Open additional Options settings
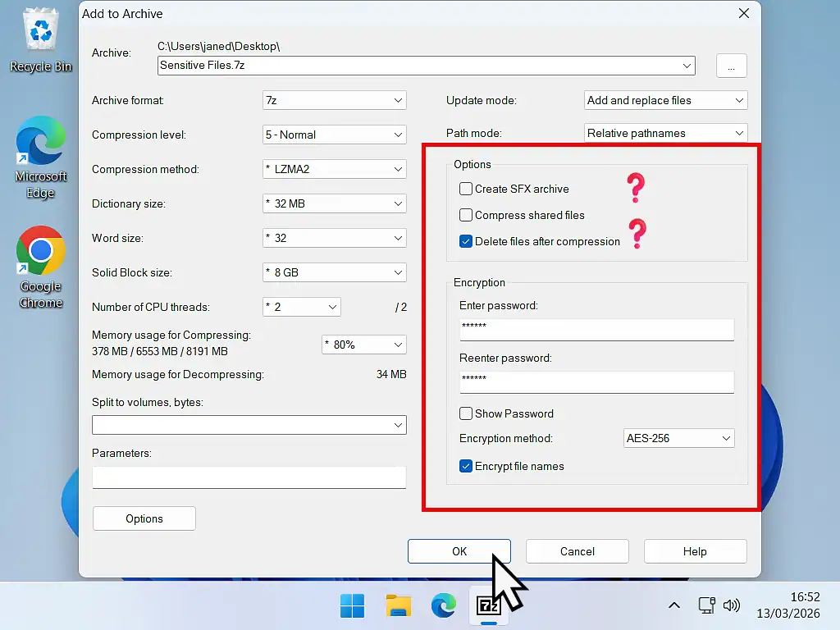Screen dimensions: 840x630 [x=144, y=518]
